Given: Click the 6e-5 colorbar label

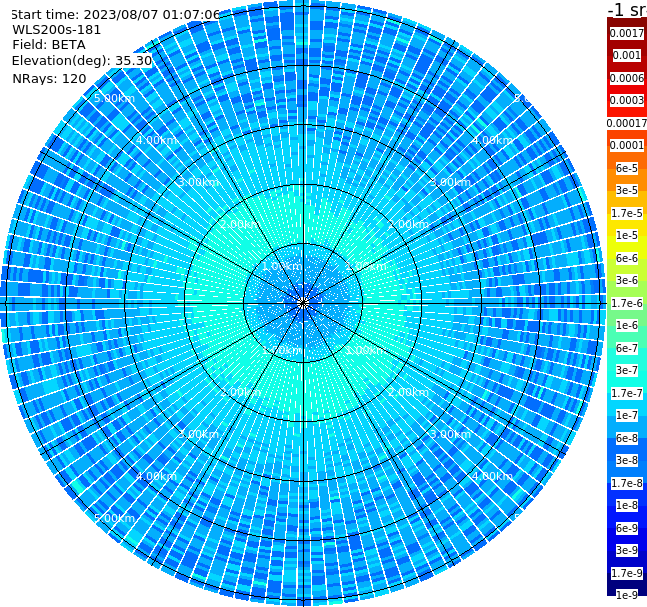Looking at the screenshot, I should click(627, 168).
